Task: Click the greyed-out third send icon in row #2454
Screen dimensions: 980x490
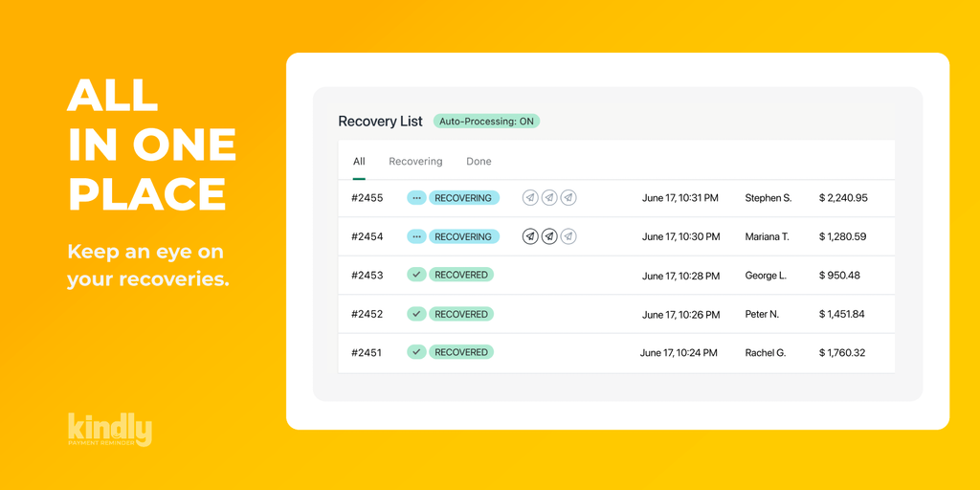Action: point(568,236)
